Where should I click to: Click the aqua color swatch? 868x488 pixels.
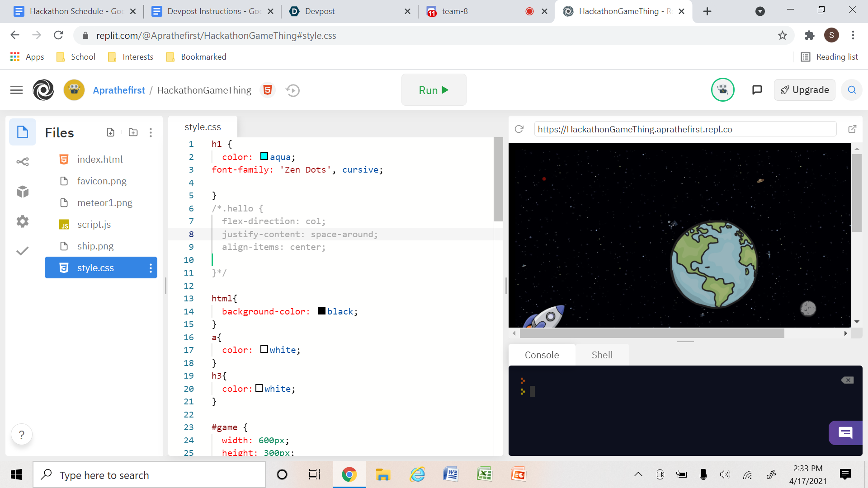264,156
